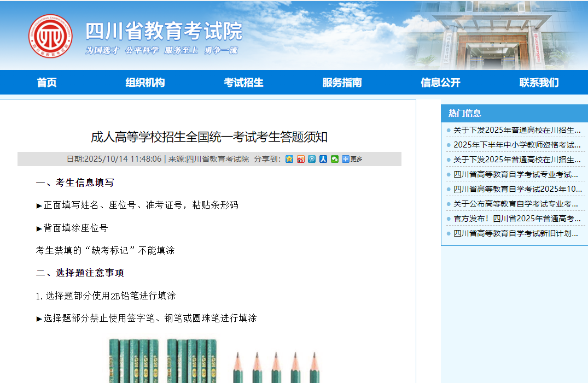Open 服务指南 navigation item
Viewport: 588px width, 383px height.
342,83
